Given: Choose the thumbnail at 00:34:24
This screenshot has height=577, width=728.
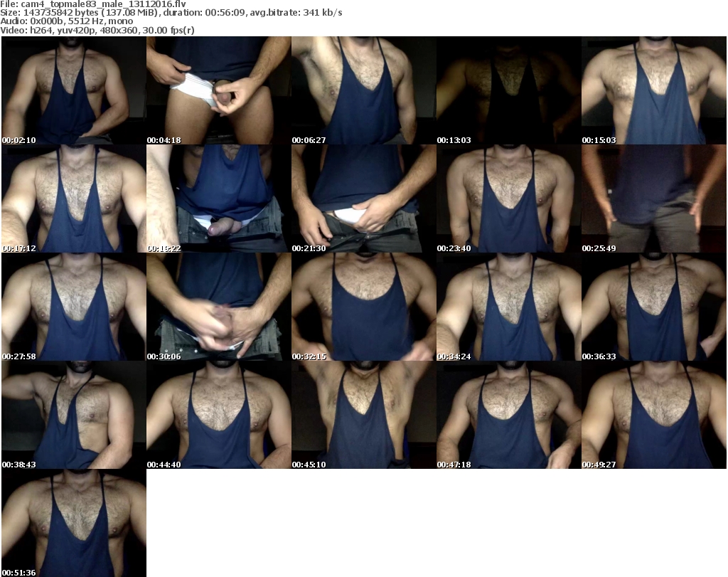Looking at the screenshot, I should (x=508, y=307).
